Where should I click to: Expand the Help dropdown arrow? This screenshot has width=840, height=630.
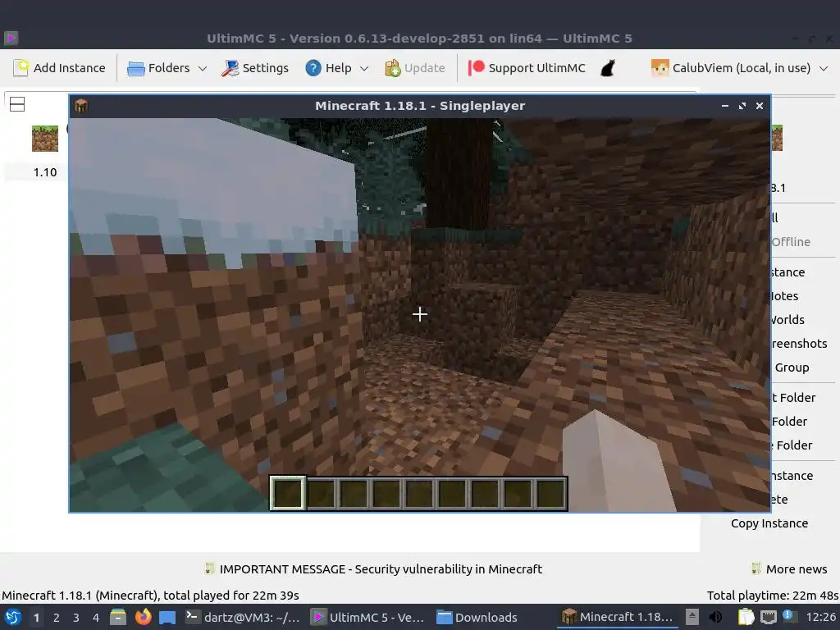(x=364, y=69)
